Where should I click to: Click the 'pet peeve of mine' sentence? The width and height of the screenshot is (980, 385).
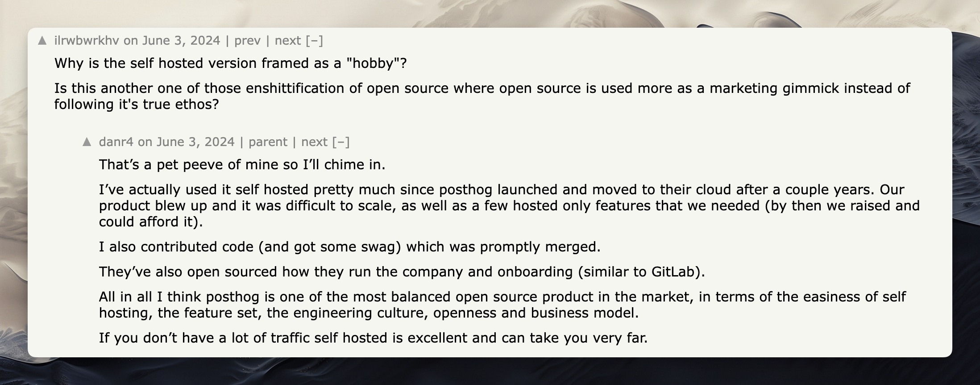(x=242, y=165)
